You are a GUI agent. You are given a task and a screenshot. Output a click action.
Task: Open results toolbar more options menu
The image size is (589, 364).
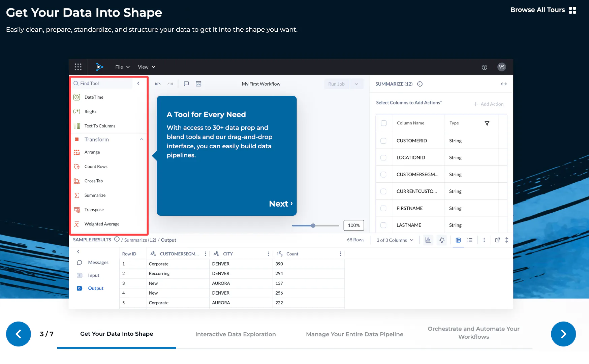click(484, 240)
